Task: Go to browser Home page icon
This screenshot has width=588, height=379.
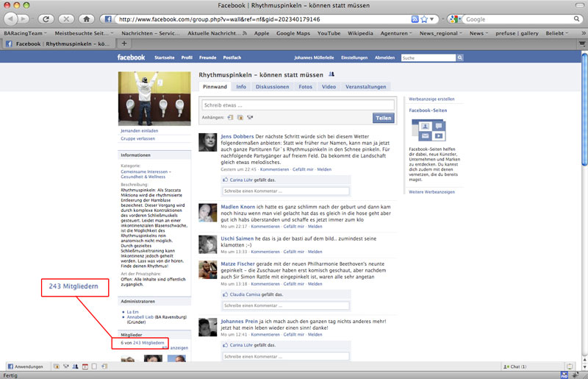Action: click(86, 19)
